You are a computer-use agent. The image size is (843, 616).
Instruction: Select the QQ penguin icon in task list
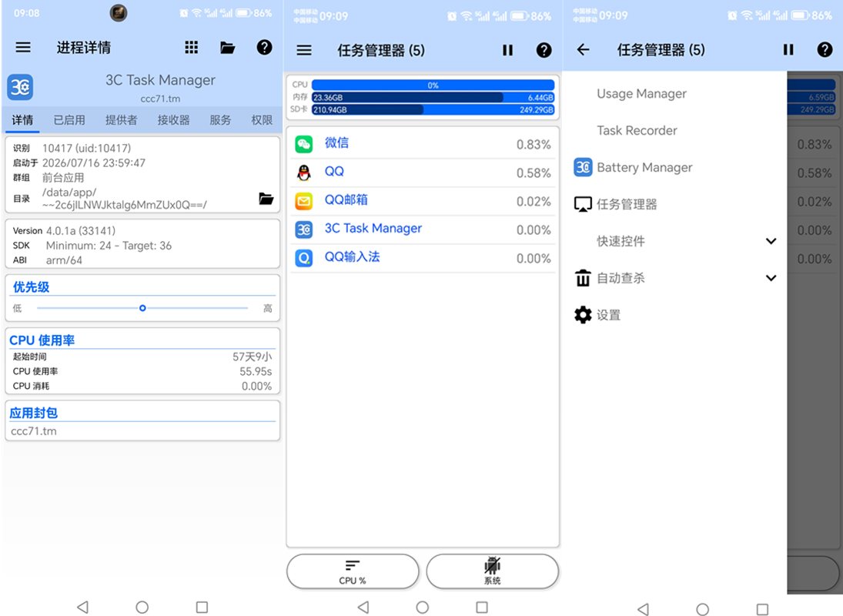click(304, 172)
